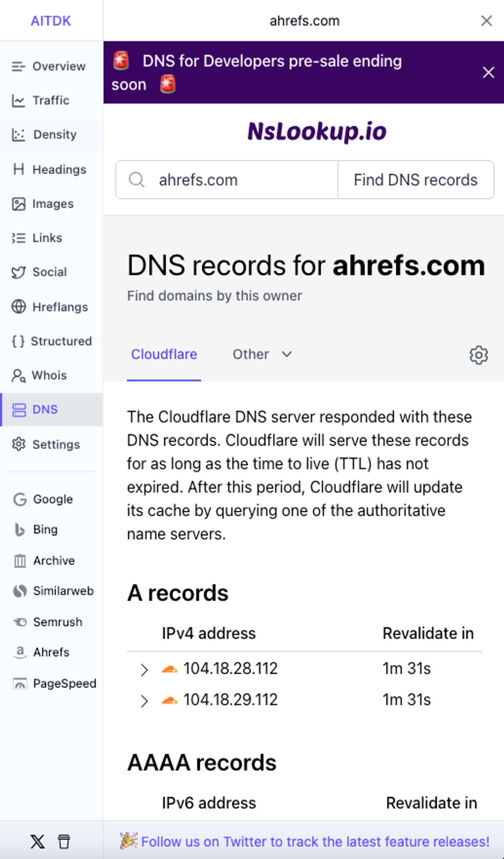Open the Semrush logo icon
Viewport: 504px width, 859px height.
(x=20, y=622)
